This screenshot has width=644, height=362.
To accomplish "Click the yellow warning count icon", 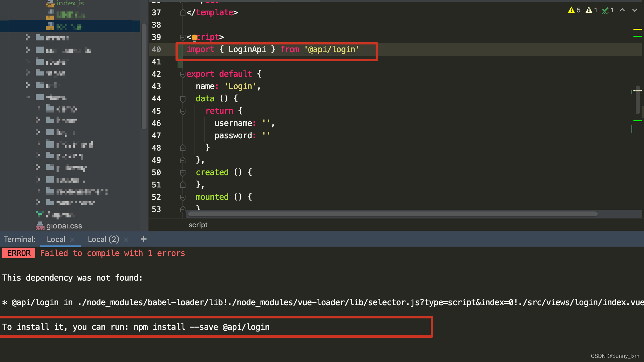I will point(571,10).
